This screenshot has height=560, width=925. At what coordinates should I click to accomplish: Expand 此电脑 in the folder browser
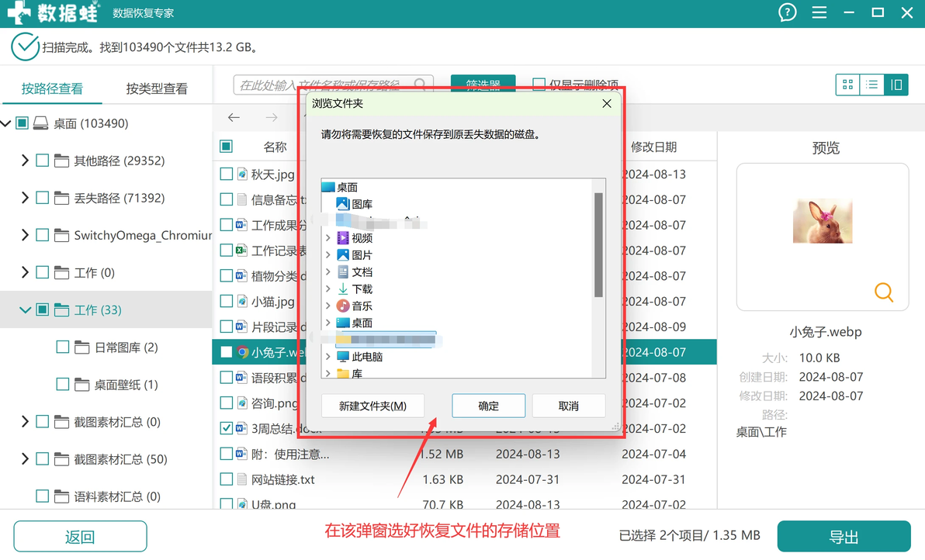point(328,357)
